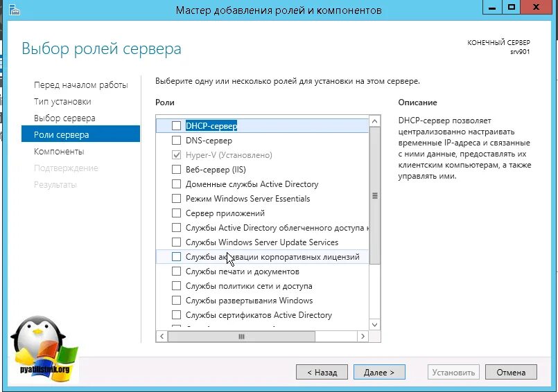
Task: Jump to the Компоненты step
Action: click(59, 152)
